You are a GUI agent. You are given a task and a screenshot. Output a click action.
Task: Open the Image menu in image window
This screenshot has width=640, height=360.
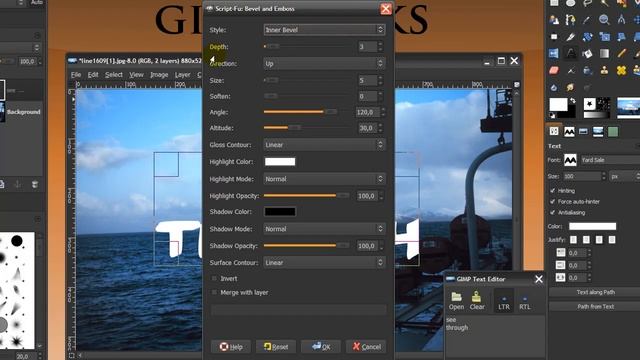coord(159,75)
